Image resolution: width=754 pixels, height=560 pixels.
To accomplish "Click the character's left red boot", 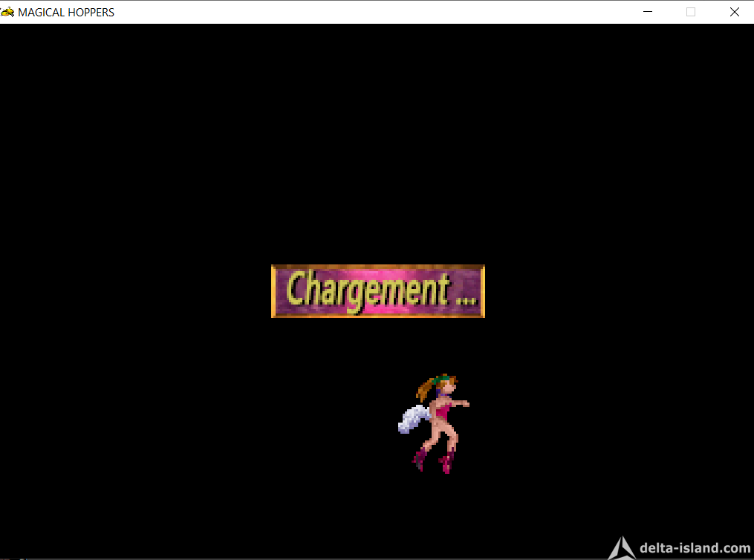I will 419,459.
